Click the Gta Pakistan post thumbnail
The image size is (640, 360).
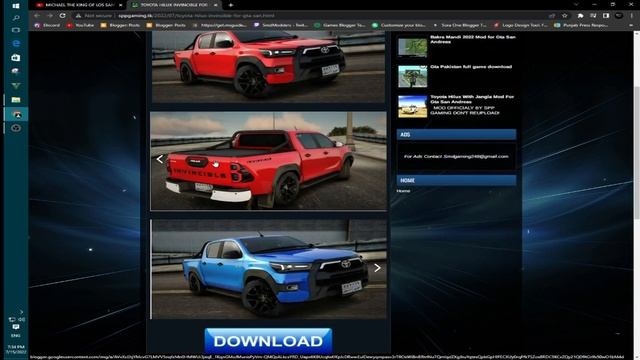point(412,76)
